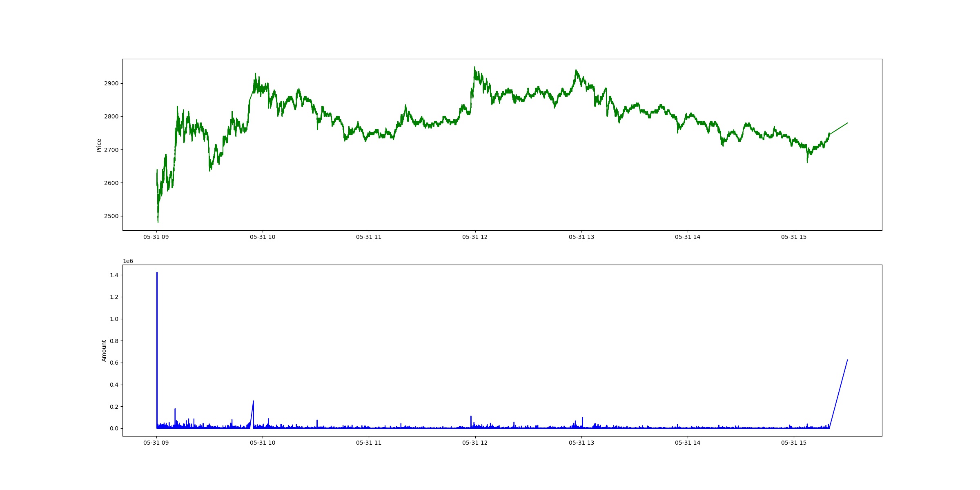This screenshot has width=980, height=490.
Task: Click the 2900 tick on the Price axis
Action: point(111,83)
